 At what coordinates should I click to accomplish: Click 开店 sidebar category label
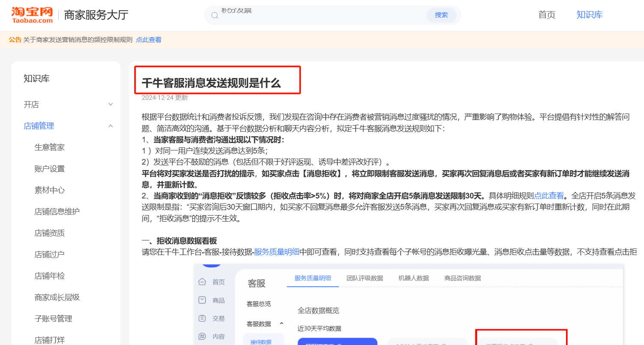31,105
